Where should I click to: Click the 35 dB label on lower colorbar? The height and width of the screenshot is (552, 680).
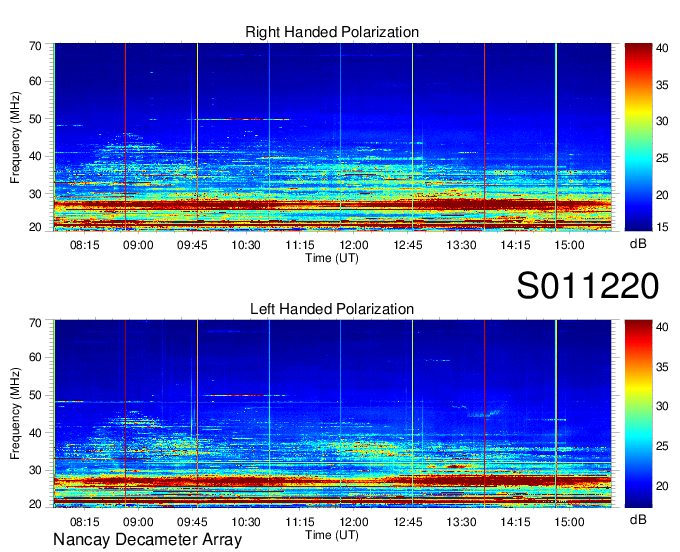tap(662, 367)
